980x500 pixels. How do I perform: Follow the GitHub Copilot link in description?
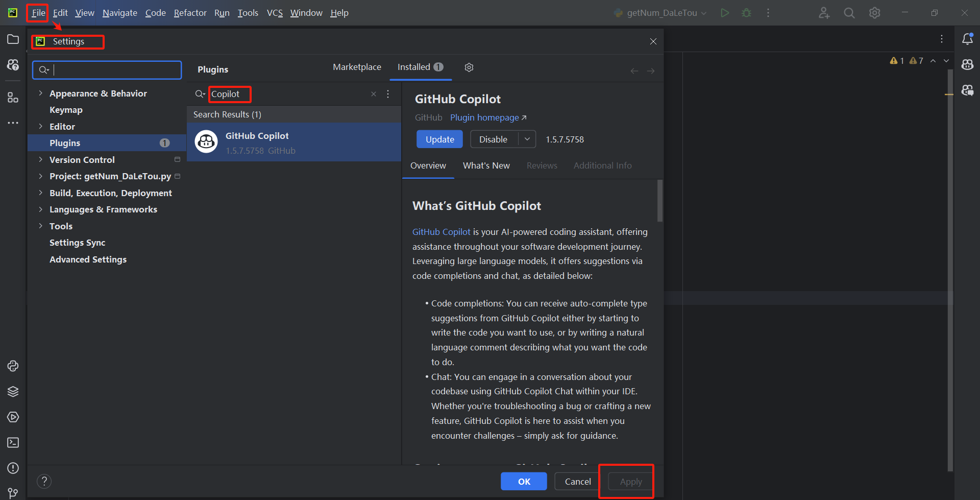(x=442, y=232)
